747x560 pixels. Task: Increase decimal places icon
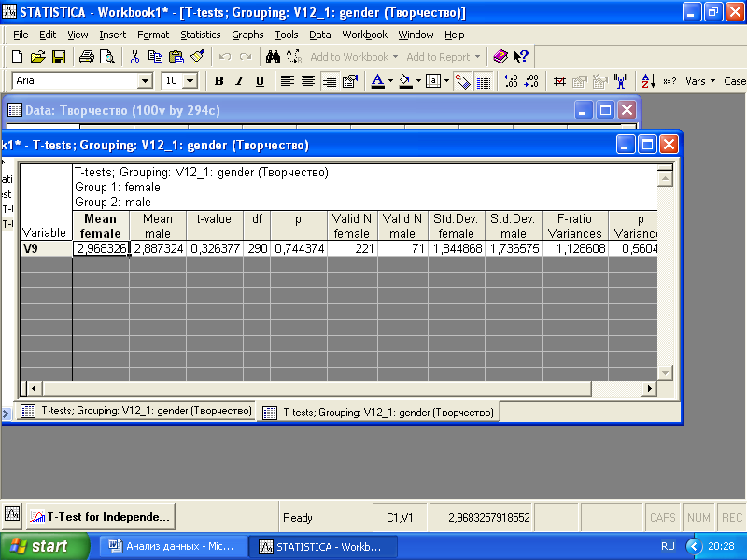(511, 81)
